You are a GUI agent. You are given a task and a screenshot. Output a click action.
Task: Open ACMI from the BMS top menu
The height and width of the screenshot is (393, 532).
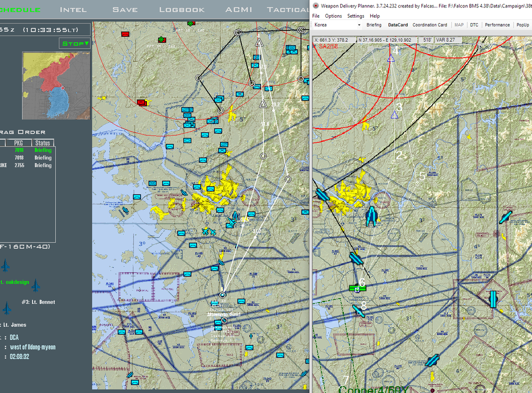point(239,9)
